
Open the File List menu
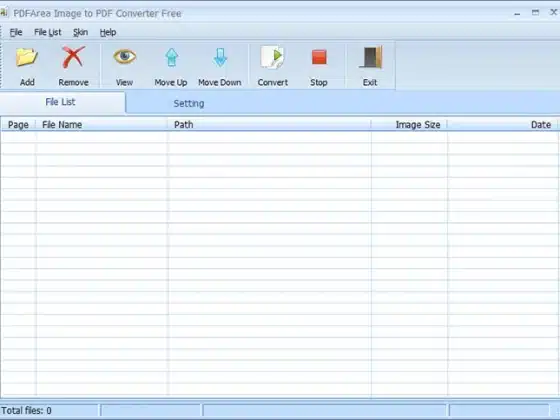coord(48,32)
